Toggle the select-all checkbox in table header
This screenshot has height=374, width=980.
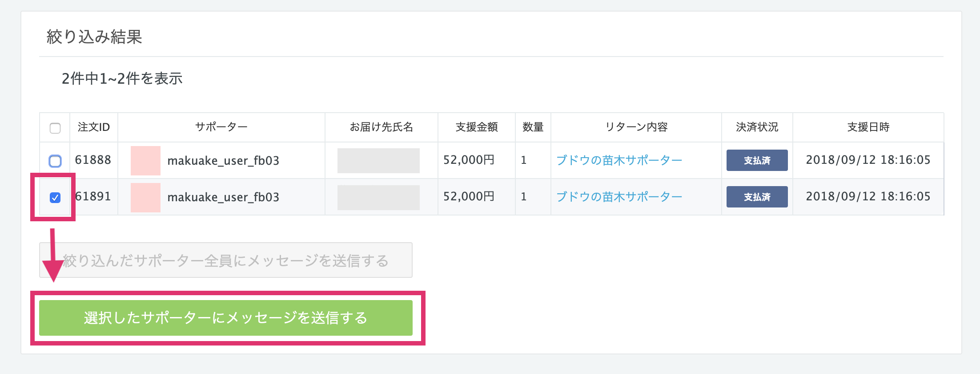[55, 128]
